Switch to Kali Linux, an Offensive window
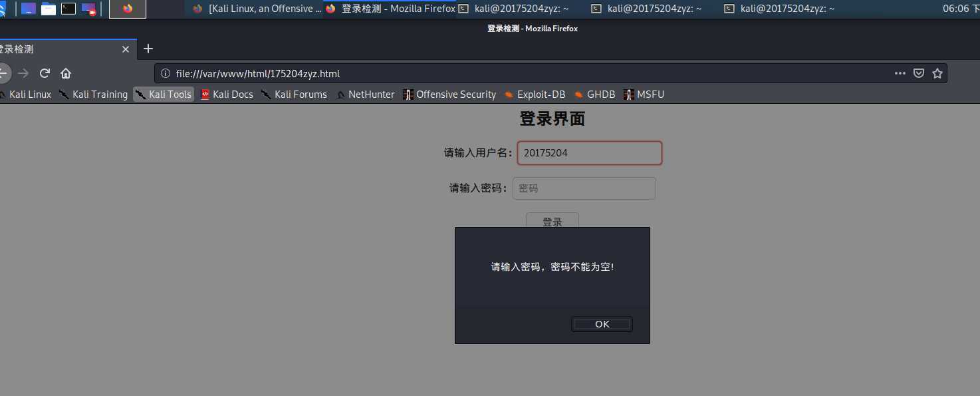 pyautogui.click(x=257, y=9)
